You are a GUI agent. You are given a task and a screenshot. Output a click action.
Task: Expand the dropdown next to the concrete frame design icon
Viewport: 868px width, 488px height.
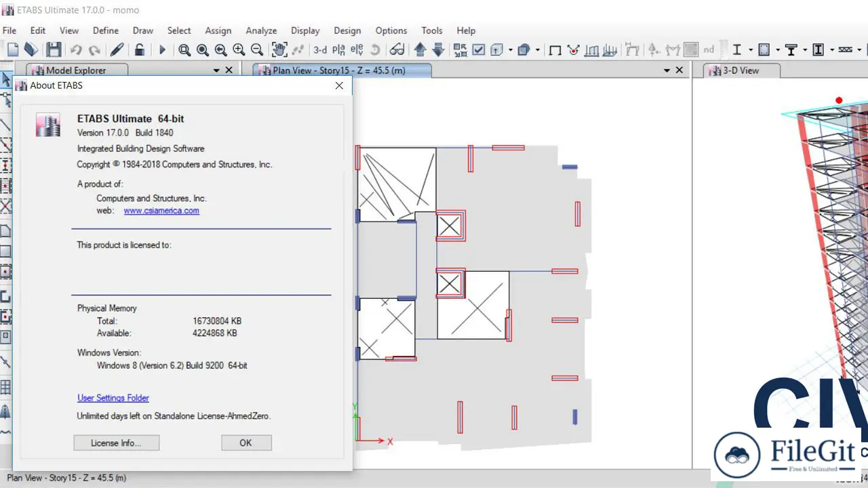(x=778, y=49)
